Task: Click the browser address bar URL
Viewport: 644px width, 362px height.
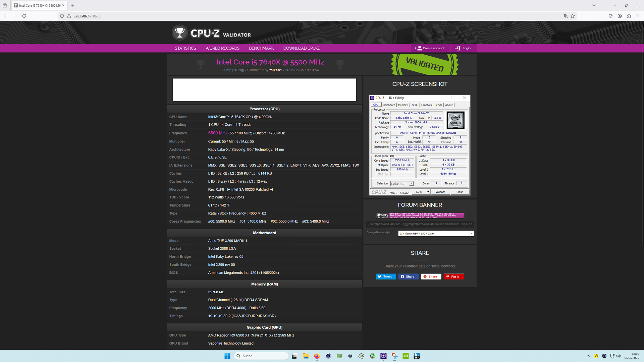Action: [x=87, y=16]
